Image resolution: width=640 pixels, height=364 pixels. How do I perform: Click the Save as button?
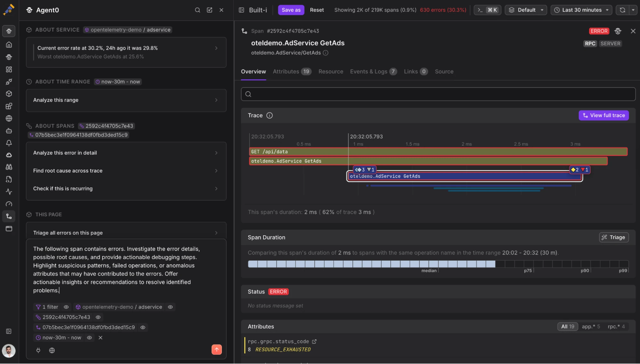[291, 10]
